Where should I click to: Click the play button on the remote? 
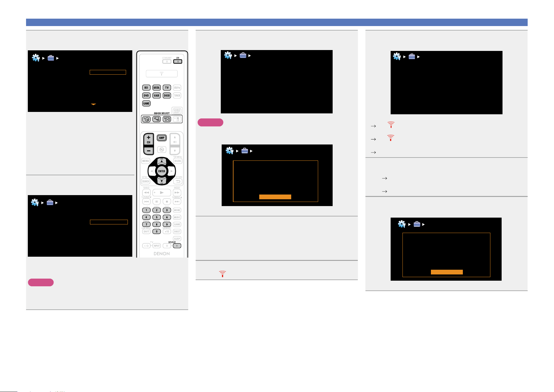[x=162, y=192]
